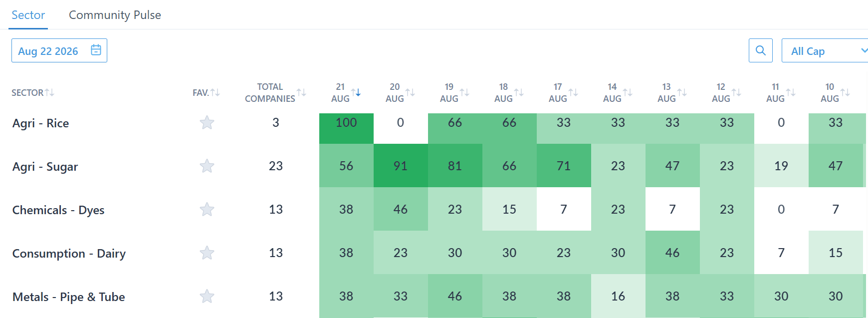
Task: Open the Consumption - Dairy sector
Action: coord(69,254)
